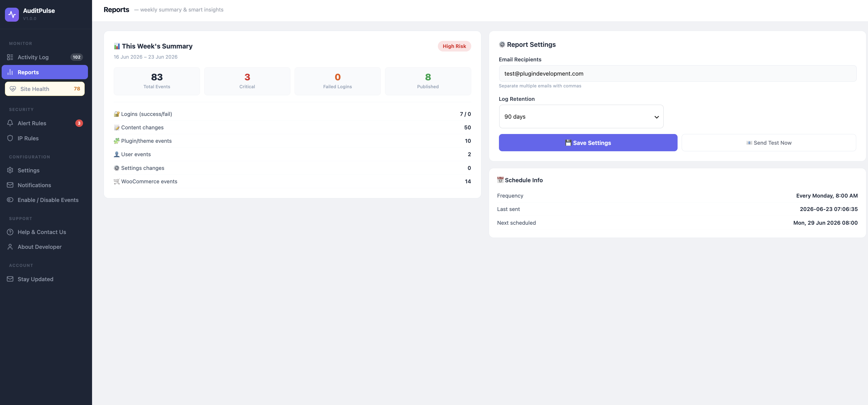
Task: Click 'Every Monday, 8:00 AM' frequency value
Action: pos(827,196)
